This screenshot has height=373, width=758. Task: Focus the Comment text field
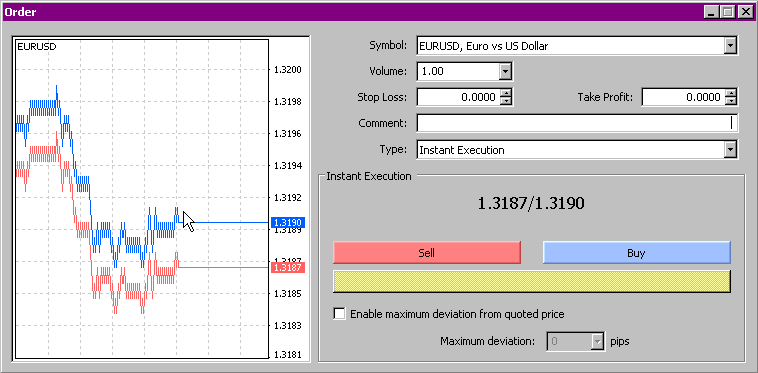577,124
